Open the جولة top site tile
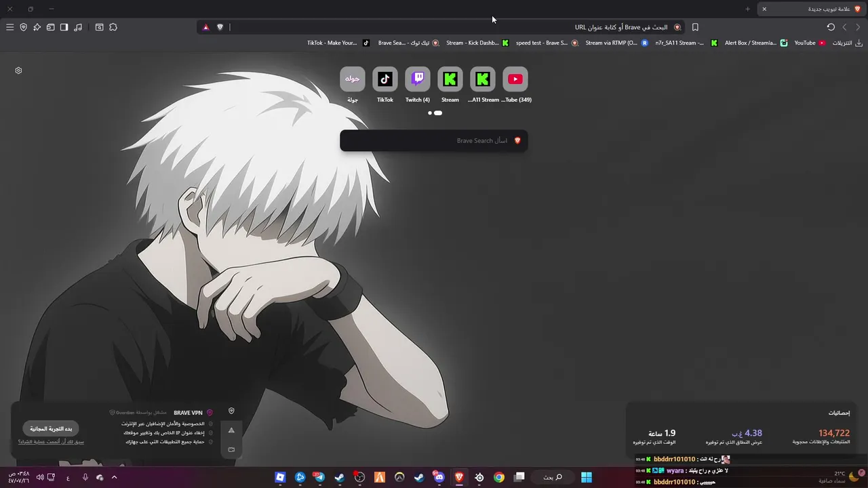The width and height of the screenshot is (868, 488). click(353, 85)
